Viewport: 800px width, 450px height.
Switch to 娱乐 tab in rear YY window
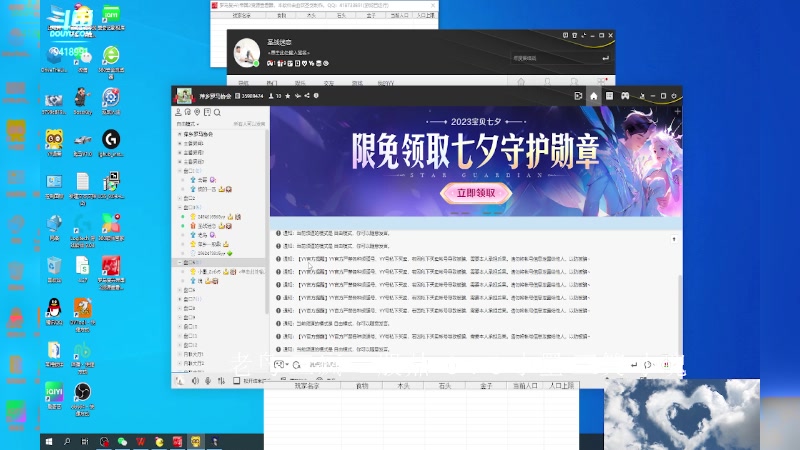click(x=300, y=83)
